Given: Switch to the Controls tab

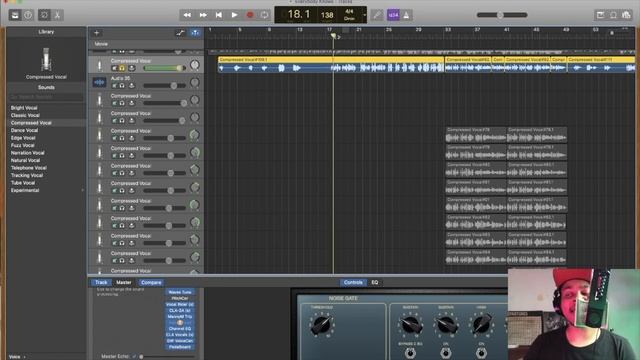Looking at the screenshot, I should (x=353, y=282).
